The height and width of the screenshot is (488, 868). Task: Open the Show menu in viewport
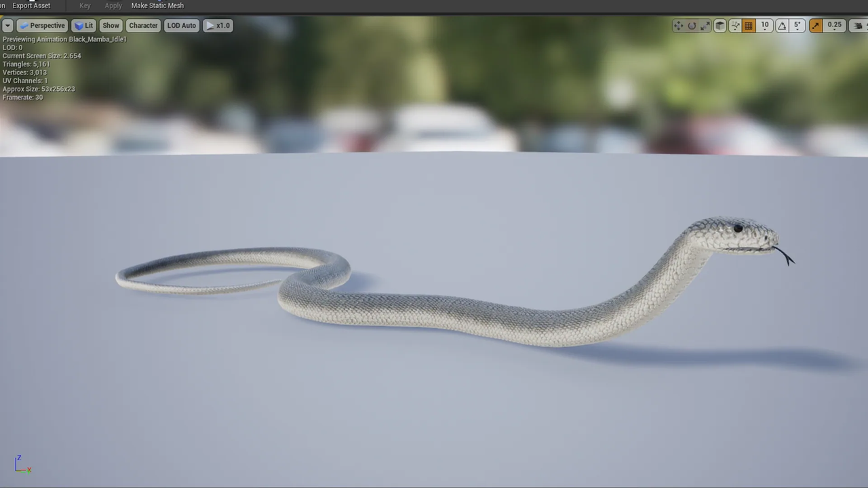[x=111, y=26]
